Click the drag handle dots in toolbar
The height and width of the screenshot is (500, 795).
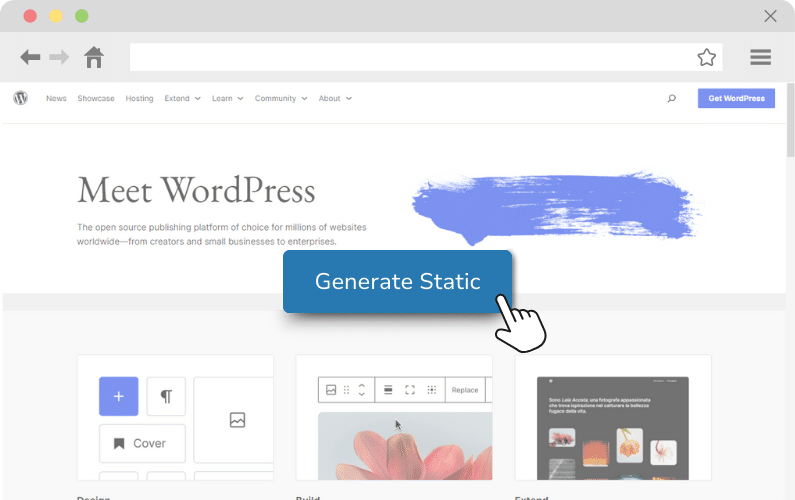[x=347, y=389]
